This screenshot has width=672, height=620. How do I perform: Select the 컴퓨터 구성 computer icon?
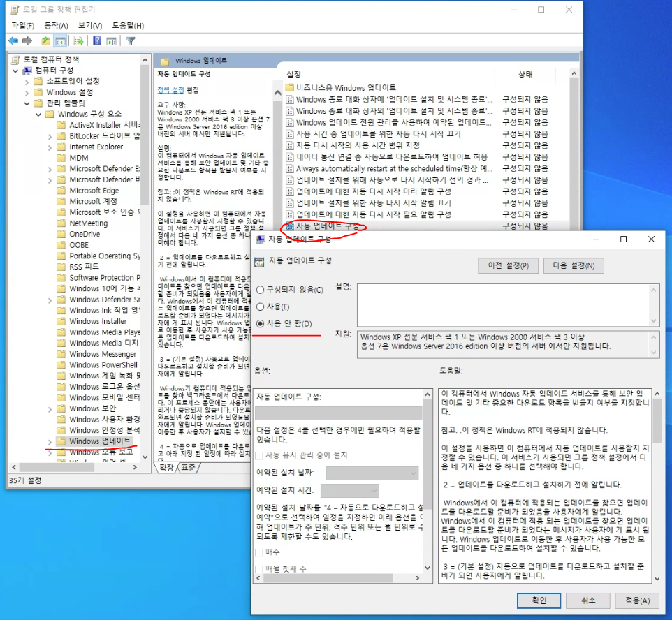pyautogui.click(x=28, y=71)
